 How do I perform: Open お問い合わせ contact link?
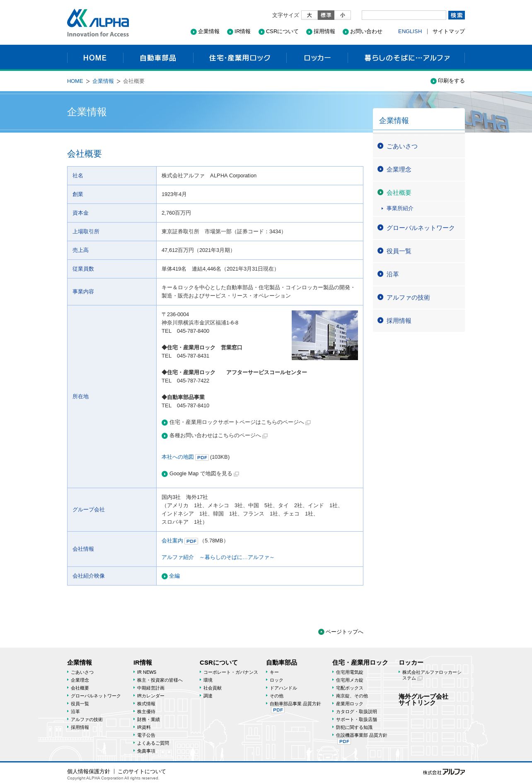363,31
